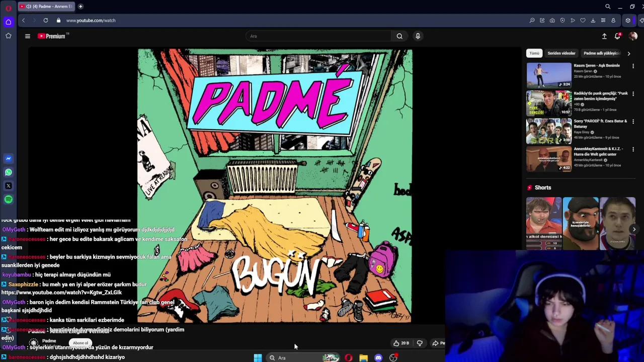
Task: Open the browser profile icon
Action: point(613,20)
